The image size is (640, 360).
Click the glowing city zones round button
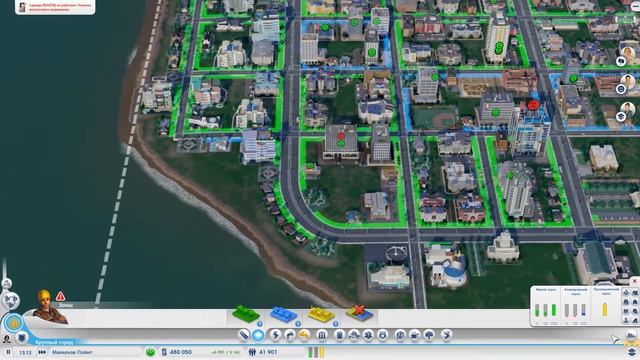point(13,323)
